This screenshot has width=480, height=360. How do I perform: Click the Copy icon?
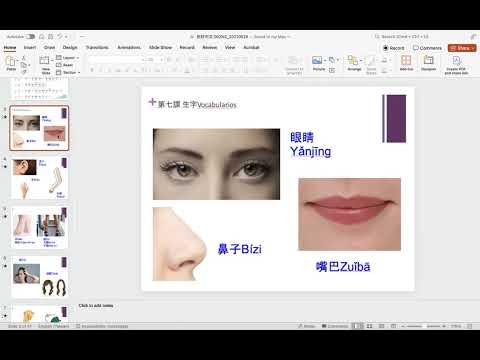click(x=24, y=65)
